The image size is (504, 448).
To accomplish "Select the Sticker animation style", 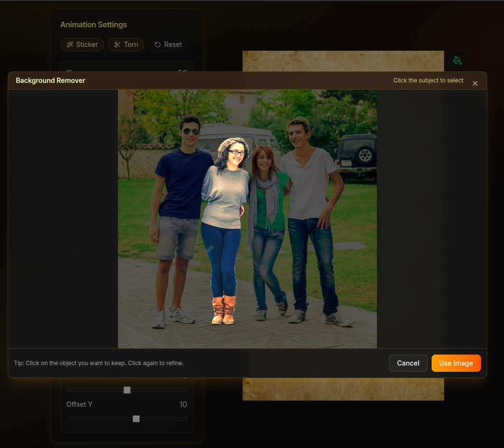I will point(82,45).
